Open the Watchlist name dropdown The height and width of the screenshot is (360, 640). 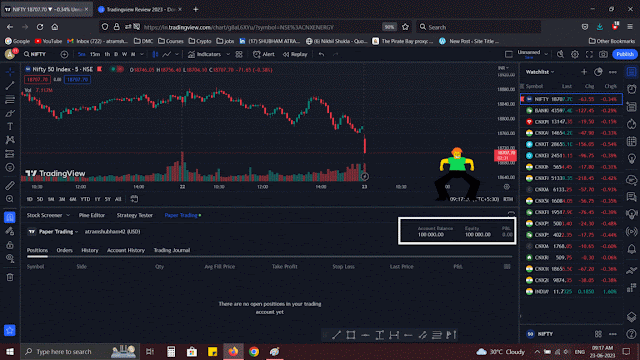540,72
